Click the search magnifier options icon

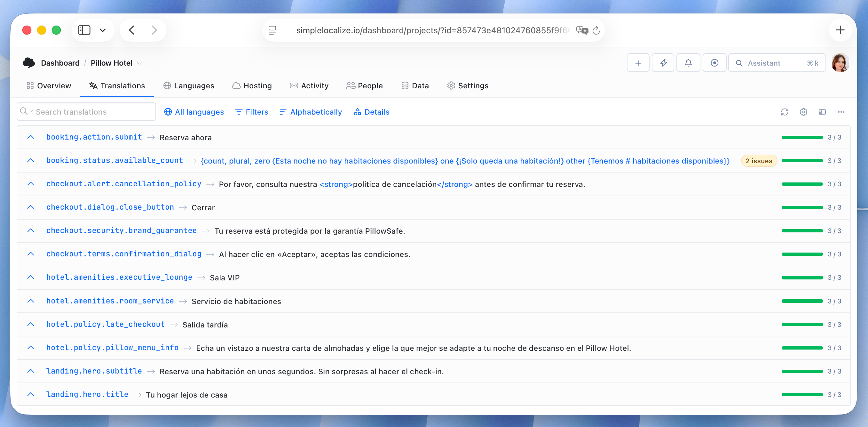click(x=26, y=111)
